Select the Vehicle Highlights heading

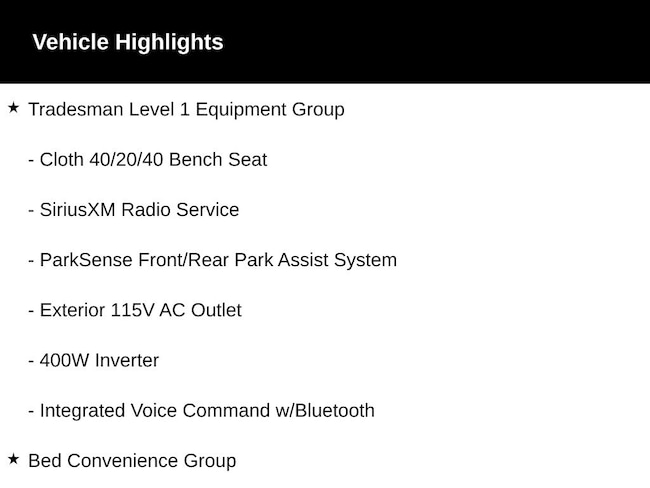128,42
